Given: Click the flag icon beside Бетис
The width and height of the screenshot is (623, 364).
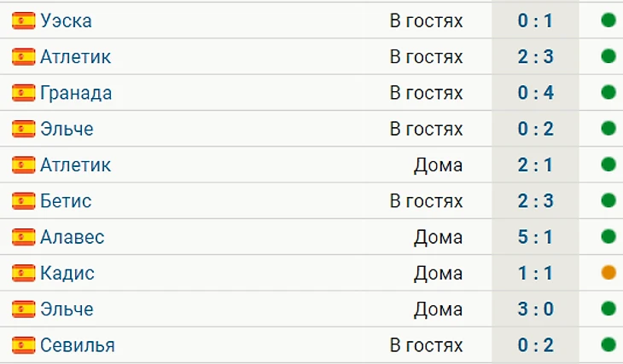Looking at the screenshot, I should click(23, 201).
